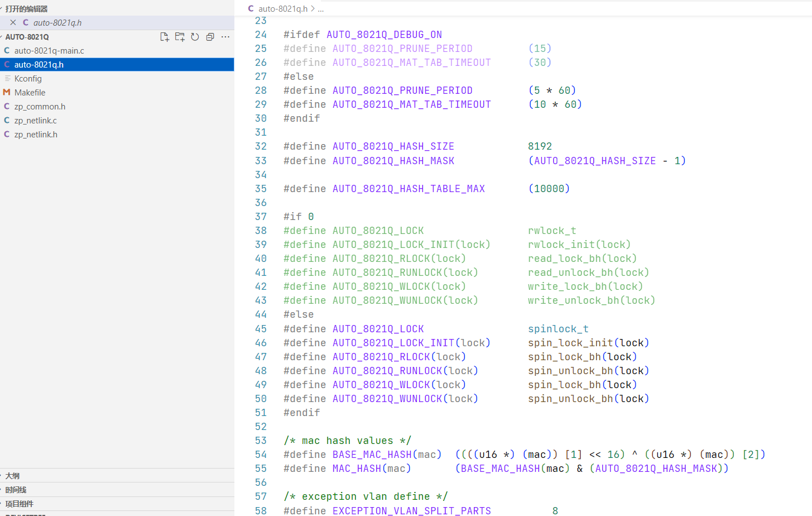This screenshot has width=812, height=516.
Task: Click the breadcrumb ellipsis after auto-8021q.h
Action: tap(321, 9)
